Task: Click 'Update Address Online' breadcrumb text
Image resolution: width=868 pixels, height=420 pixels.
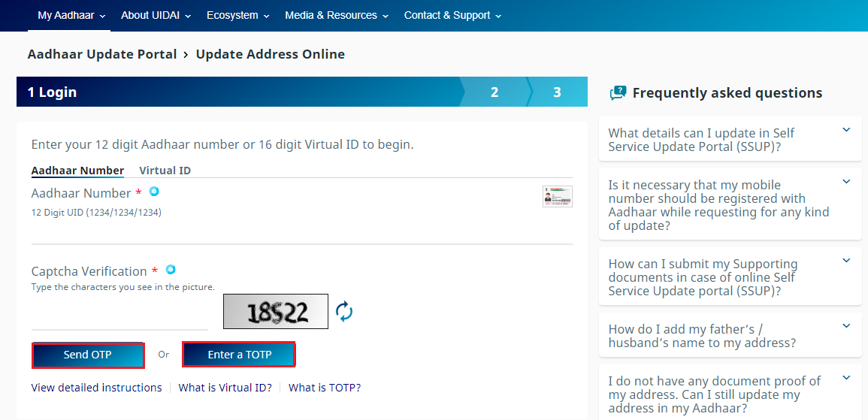Action: click(270, 54)
